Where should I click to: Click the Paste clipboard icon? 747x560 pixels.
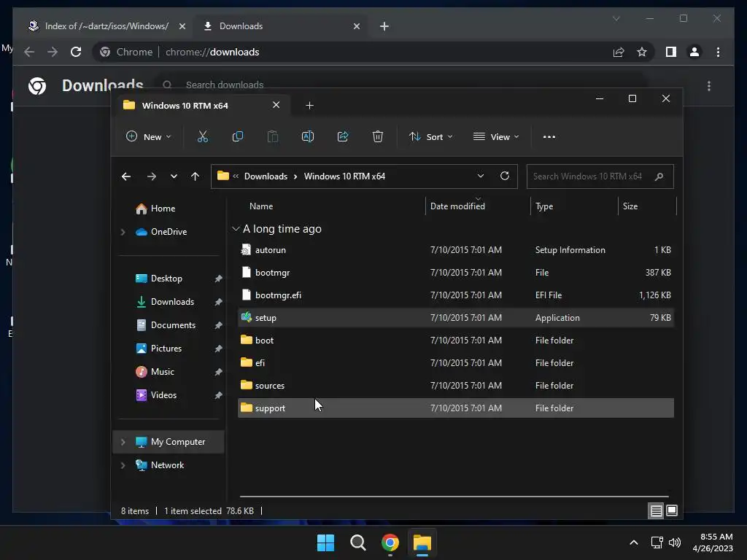click(273, 136)
